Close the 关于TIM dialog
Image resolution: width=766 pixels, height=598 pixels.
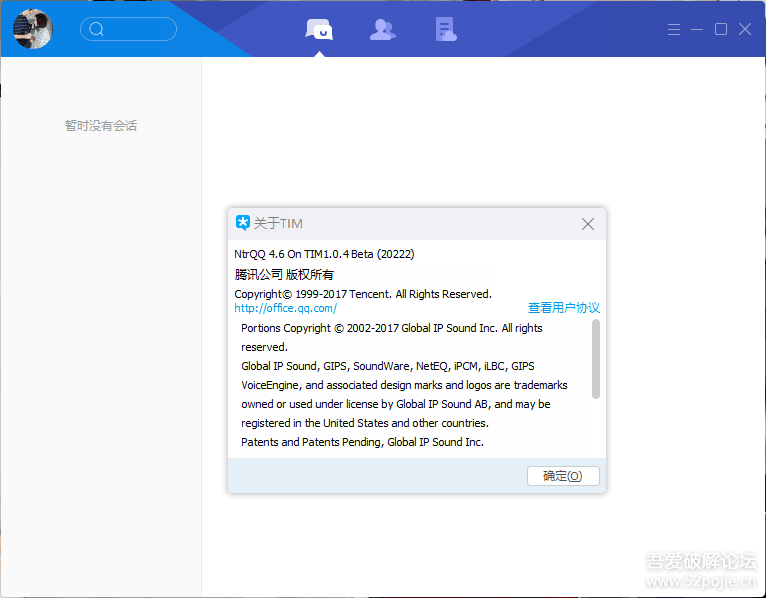[588, 224]
